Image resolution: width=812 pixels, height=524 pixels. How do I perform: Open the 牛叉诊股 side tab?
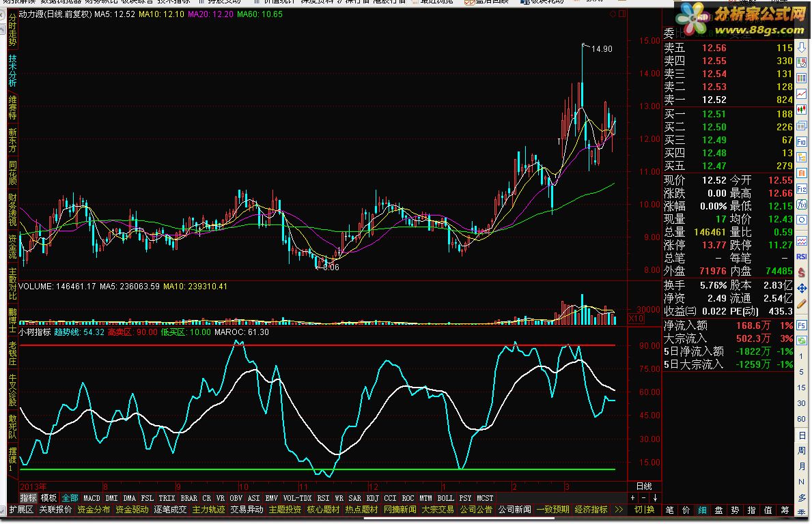point(12,391)
